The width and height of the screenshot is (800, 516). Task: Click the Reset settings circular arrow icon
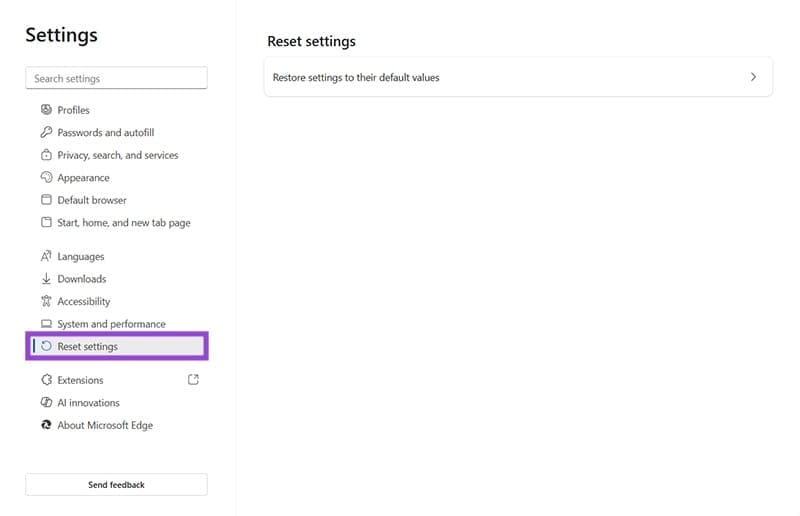point(46,347)
